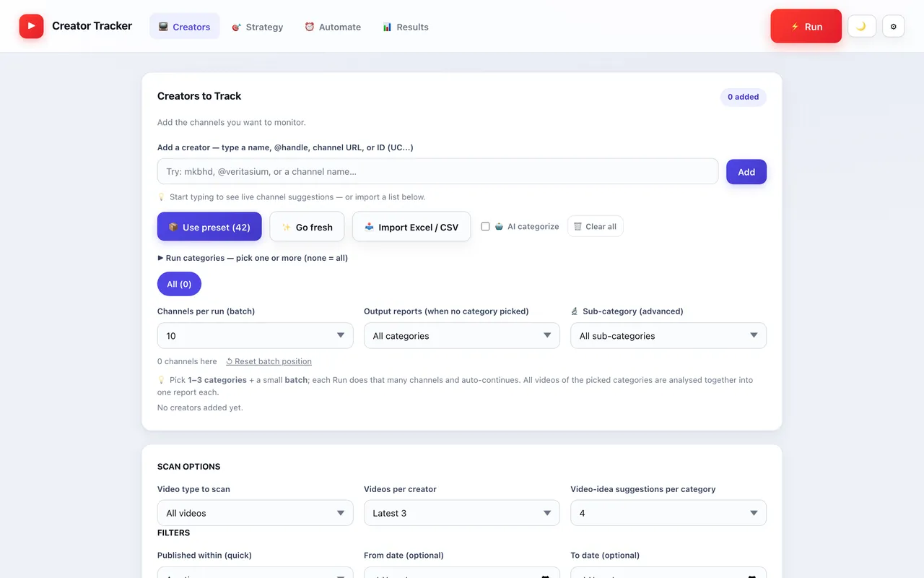The height and width of the screenshot is (578, 924).
Task: Open the Results tab
Action: coord(406,27)
